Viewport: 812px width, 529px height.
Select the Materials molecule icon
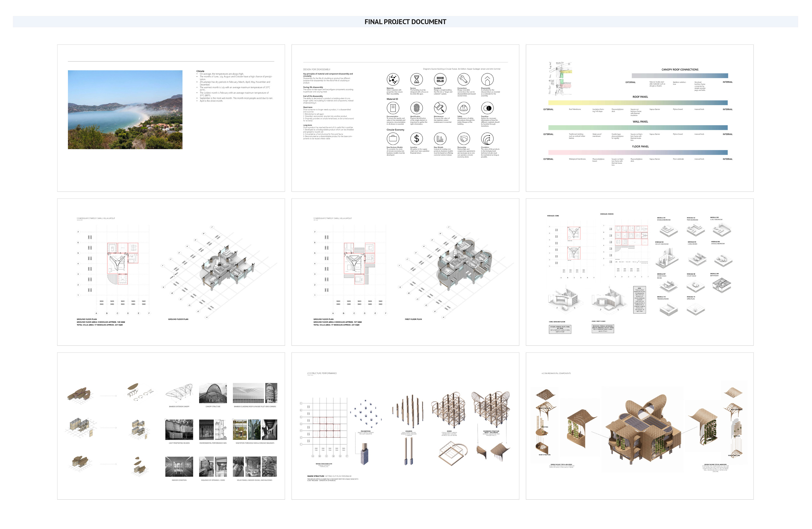(393, 79)
